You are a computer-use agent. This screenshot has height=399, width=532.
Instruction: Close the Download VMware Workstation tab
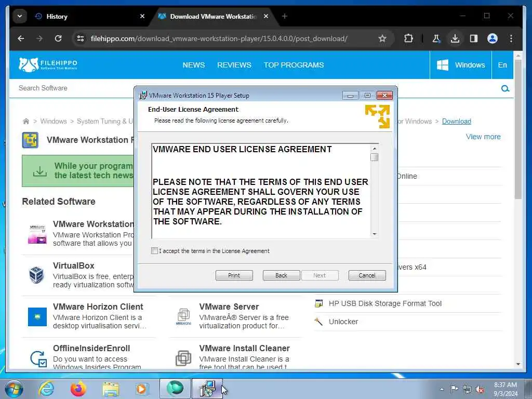point(266,16)
